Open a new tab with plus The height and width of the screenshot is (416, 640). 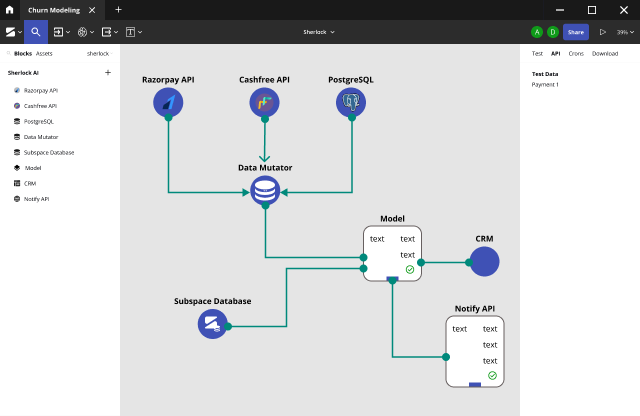(118, 10)
